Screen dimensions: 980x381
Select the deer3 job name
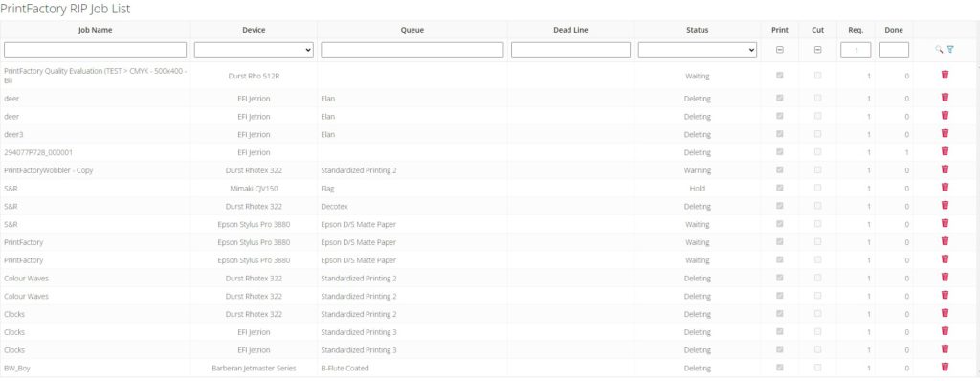[x=13, y=135]
